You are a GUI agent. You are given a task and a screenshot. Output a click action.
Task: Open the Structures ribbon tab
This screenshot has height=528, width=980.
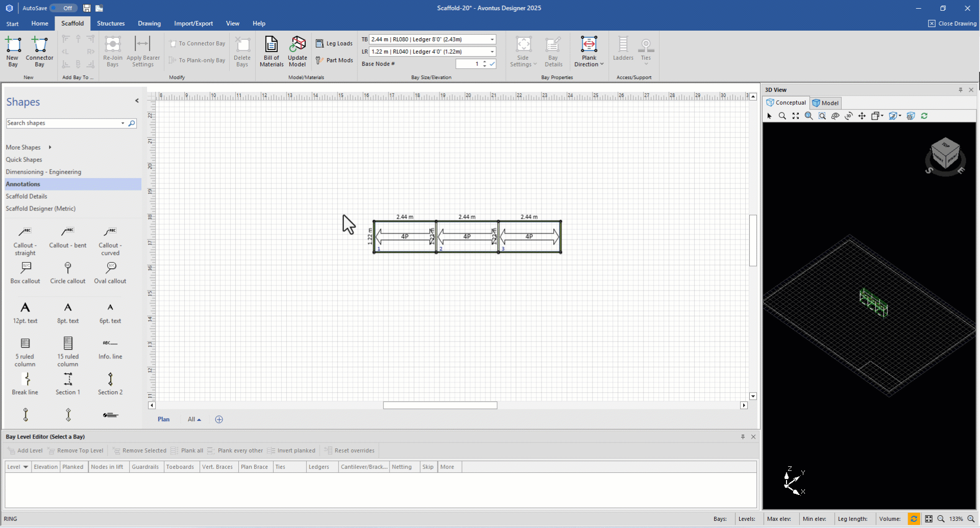[111, 23]
